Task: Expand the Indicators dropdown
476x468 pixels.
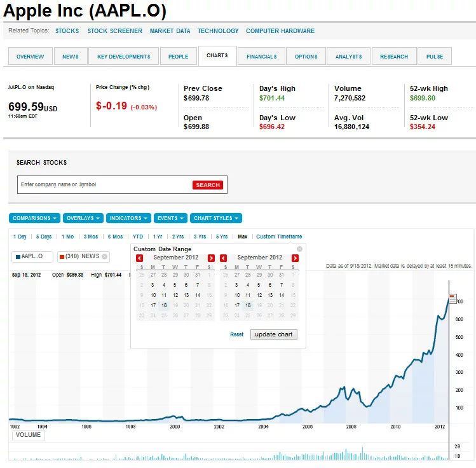Action: point(128,218)
